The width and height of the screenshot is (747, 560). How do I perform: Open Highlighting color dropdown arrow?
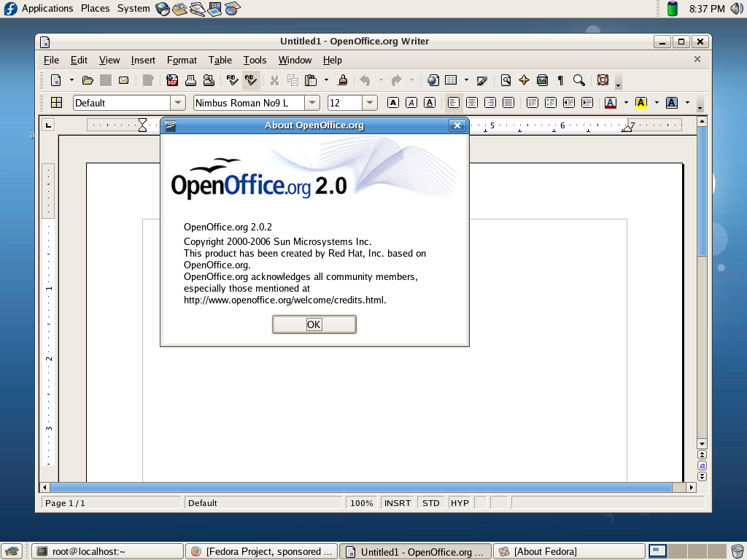pyautogui.click(x=657, y=102)
